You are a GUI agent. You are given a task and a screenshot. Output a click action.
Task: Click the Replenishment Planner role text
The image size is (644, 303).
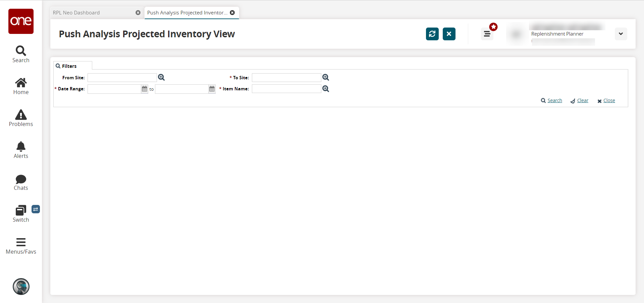(557, 34)
